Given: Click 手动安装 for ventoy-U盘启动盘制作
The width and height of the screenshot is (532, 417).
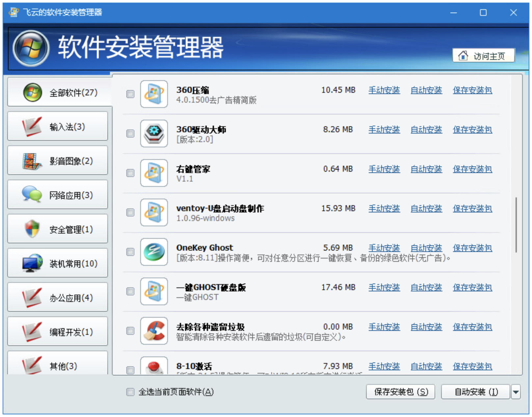Looking at the screenshot, I should click(384, 208).
